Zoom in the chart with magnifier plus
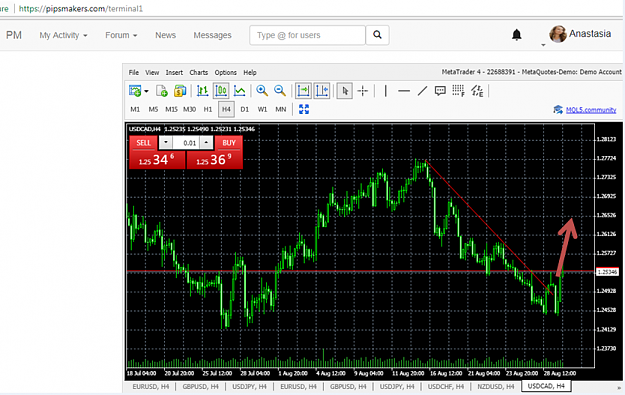Viewport: 625px width, 395px height. tap(262, 91)
